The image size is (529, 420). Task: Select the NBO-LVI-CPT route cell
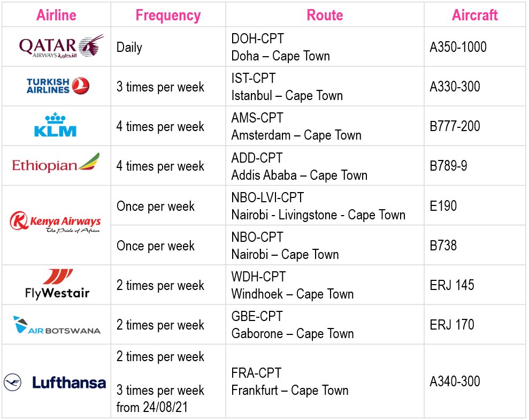point(325,205)
